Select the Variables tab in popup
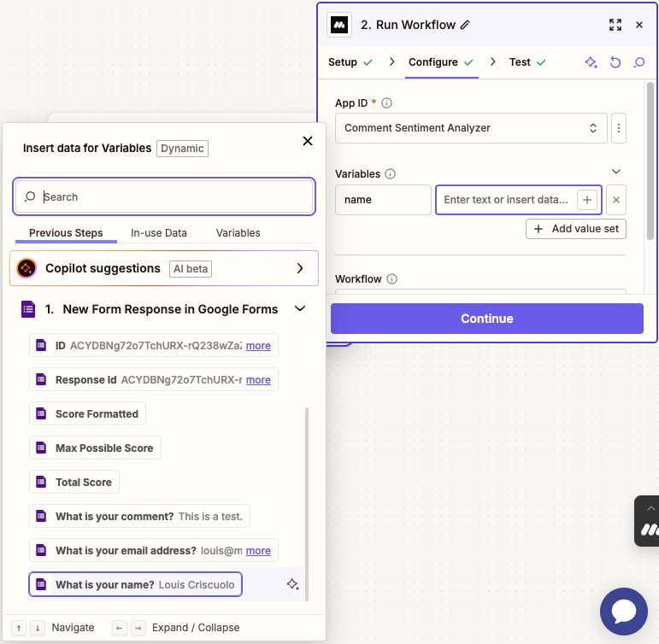 click(x=238, y=233)
